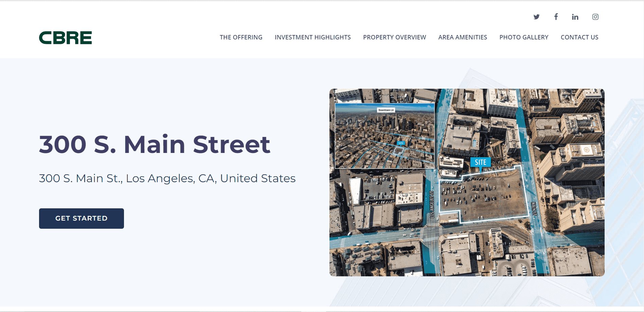Select Property Overview in navigation

click(394, 37)
